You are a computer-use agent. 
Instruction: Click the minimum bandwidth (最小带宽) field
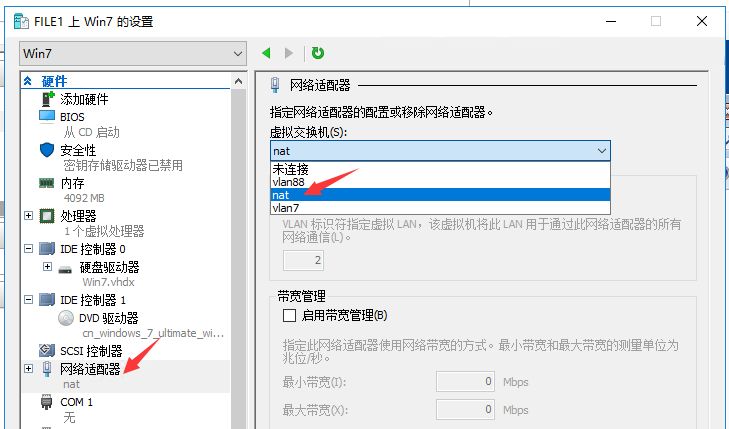[x=465, y=382]
